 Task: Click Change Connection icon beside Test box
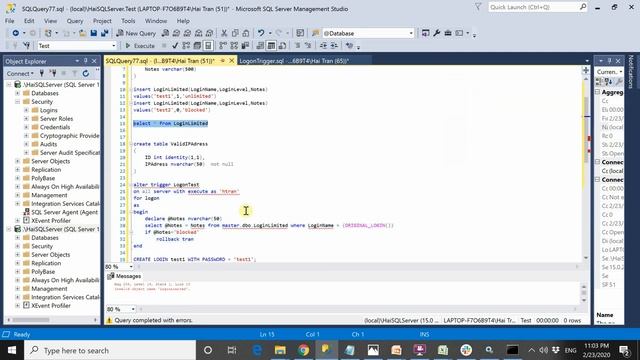click(x=27, y=46)
